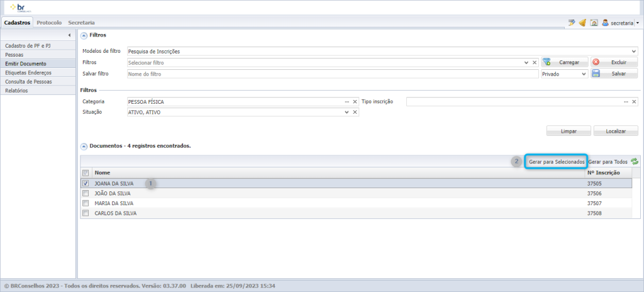The image size is (644, 292).
Task: Click the BR Conselhos logo
Action: point(21,8)
